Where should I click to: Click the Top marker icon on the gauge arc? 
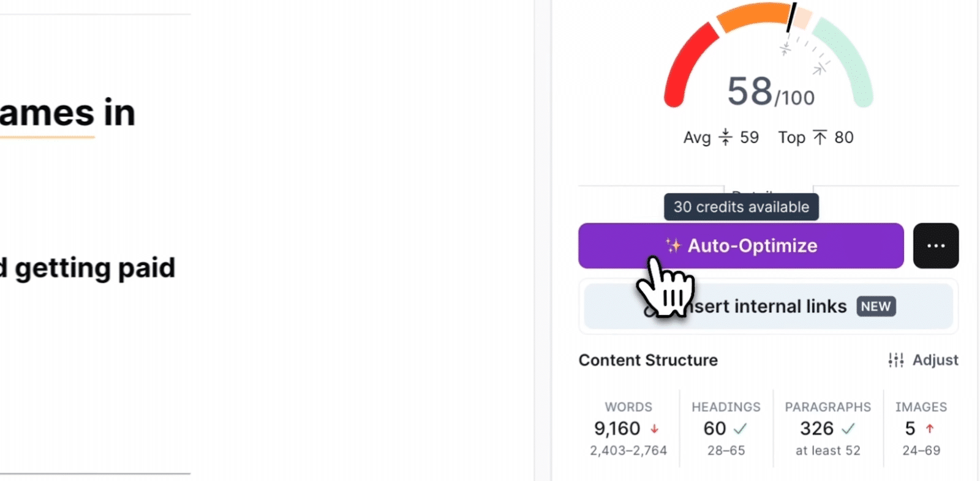pos(819,69)
